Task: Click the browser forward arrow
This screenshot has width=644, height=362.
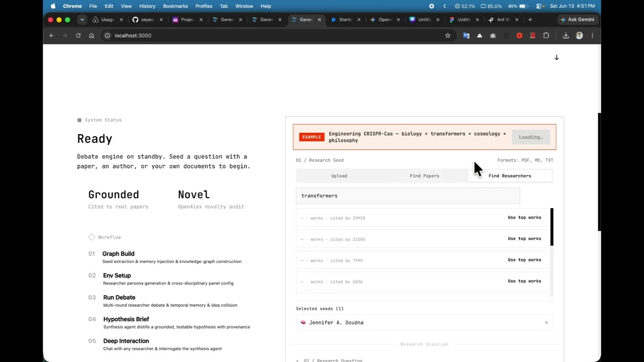Action: coord(65,36)
